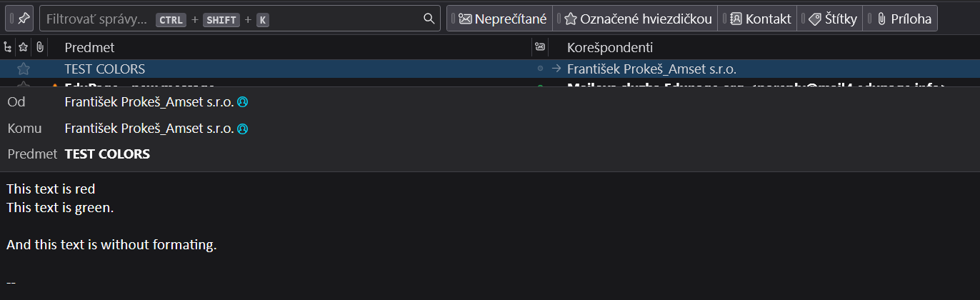Viewport: 980px width, 300px height.
Task: Select the TEST COLORS message row
Action: [286, 69]
